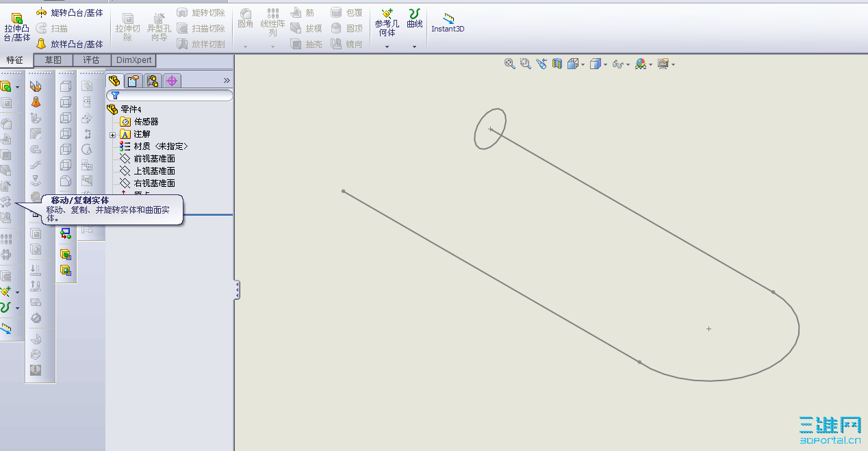This screenshot has width=868, height=451.
Task: Click the Section View icon
Action: [x=557, y=64]
